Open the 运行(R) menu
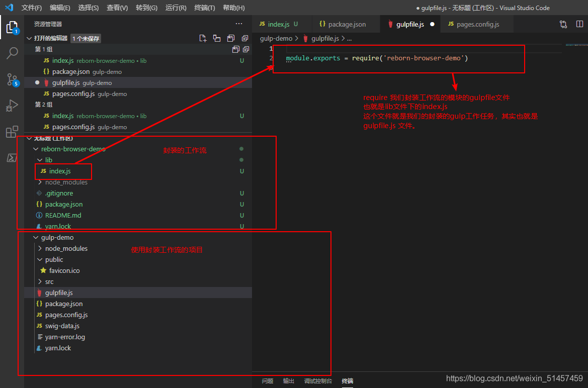This screenshot has height=388, width=588. (x=176, y=8)
